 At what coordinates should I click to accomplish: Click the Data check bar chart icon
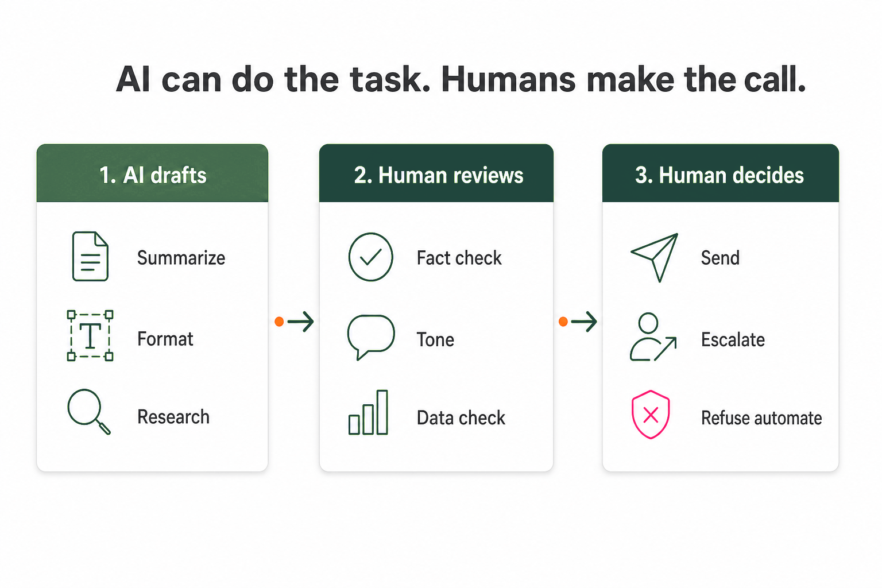coord(369,412)
